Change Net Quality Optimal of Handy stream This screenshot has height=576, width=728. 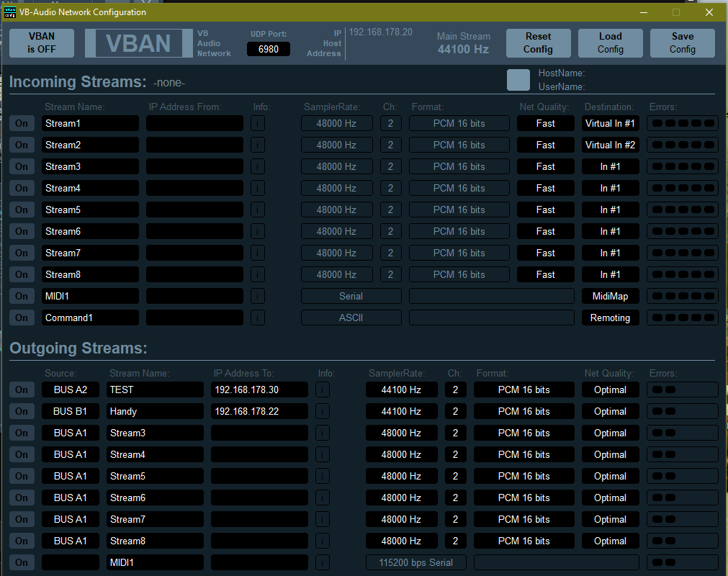tap(610, 411)
